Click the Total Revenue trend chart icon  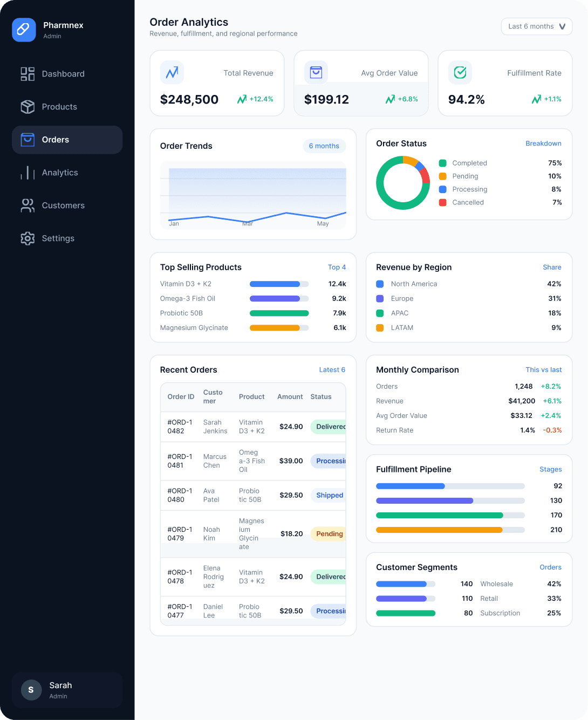(172, 72)
